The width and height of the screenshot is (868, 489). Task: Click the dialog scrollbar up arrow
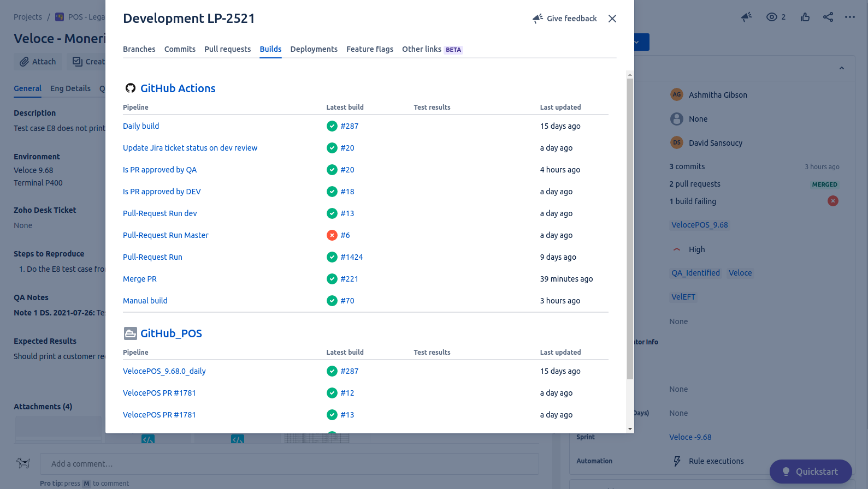pos(630,75)
